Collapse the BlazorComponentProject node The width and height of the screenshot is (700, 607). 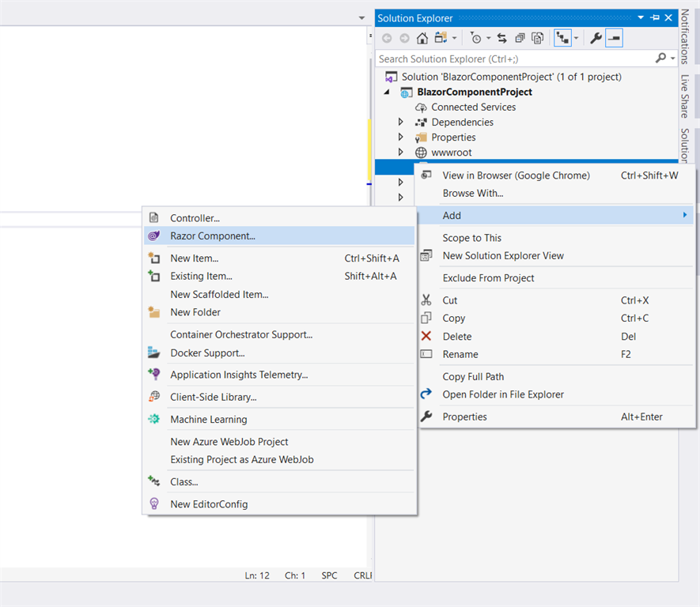tap(388, 92)
